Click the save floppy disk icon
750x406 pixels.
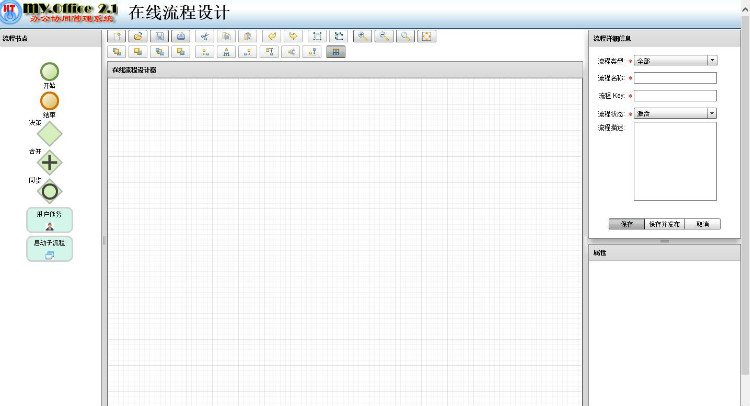tap(160, 36)
